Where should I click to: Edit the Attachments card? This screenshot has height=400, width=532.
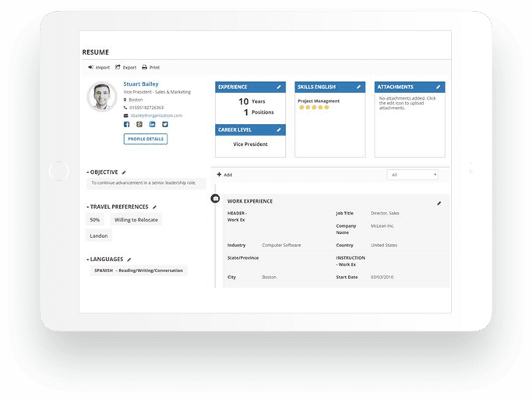pyautogui.click(x=439, y=87)
